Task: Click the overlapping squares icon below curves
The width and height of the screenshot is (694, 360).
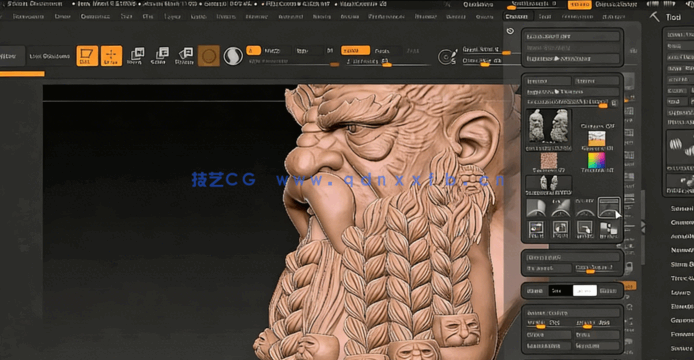Action: pos(609,229)
